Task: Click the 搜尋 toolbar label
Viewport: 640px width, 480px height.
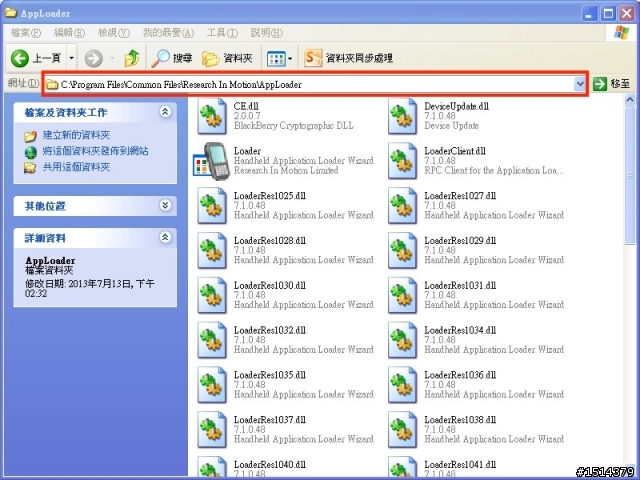Action: 182,58
